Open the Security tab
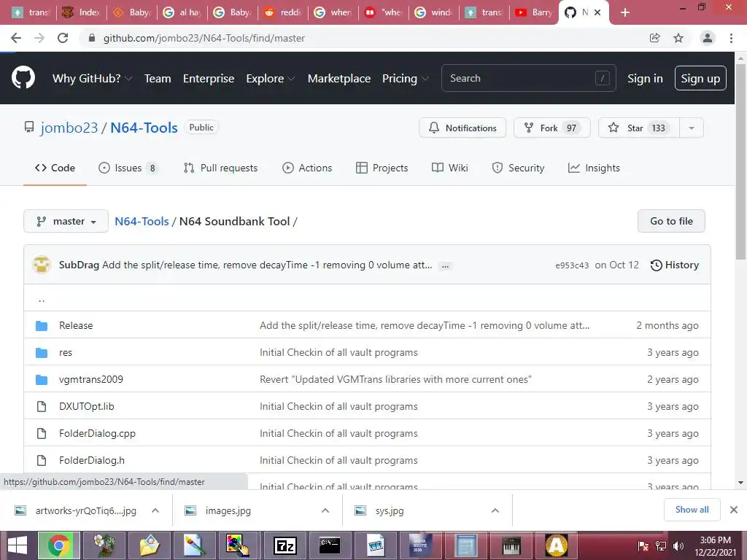Image resolution: width=747 pixels, height=560 pixels. coord(519,168)
